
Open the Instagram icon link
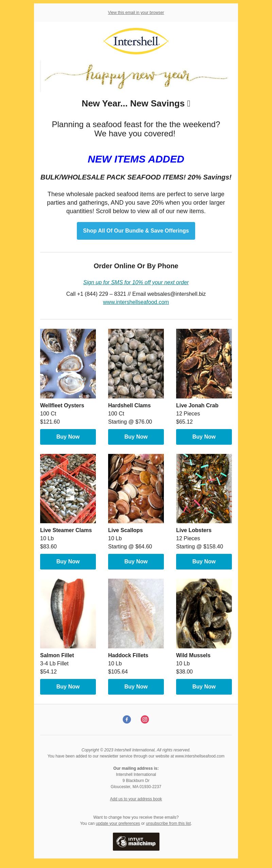(145, 719)
